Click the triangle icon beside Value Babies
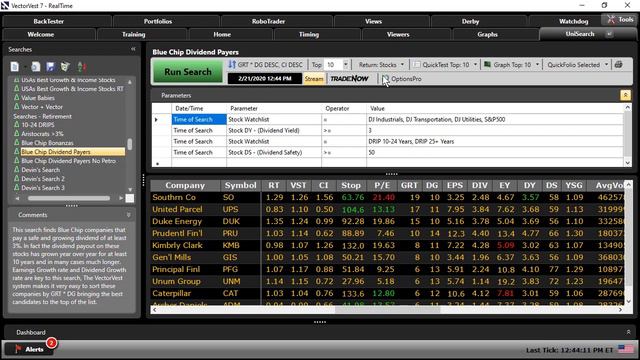The image size is (640, 360). click(17, 98)
